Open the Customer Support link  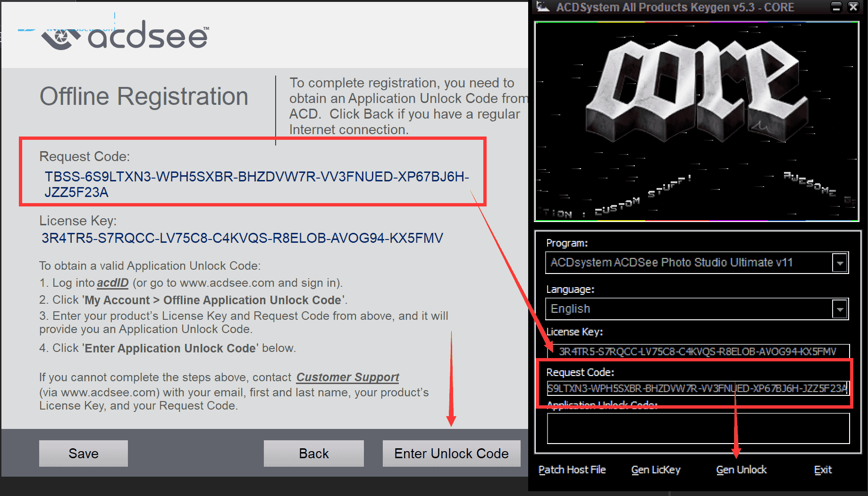pos(348,377)
